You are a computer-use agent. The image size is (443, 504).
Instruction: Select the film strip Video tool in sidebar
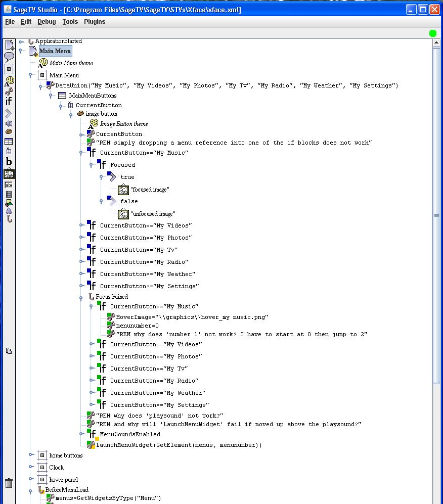(x=9, y=194)
